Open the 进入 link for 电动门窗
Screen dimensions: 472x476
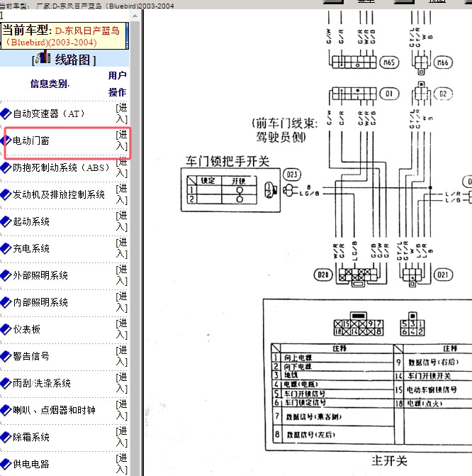122,140
